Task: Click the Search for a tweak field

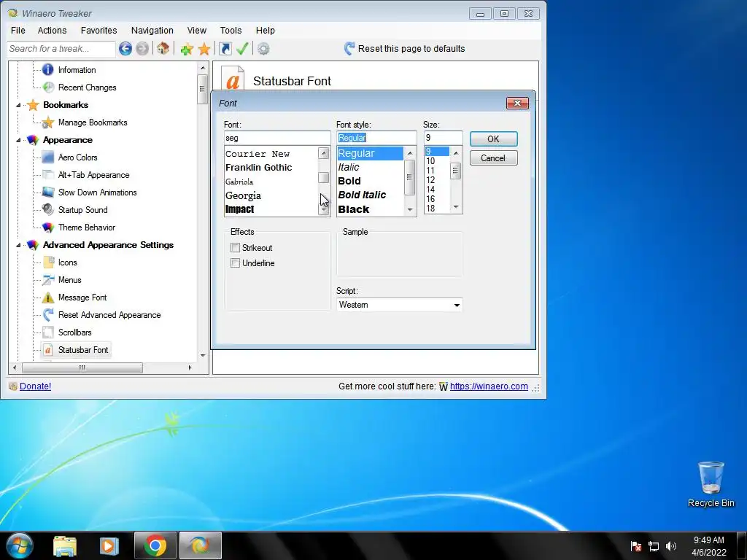Action: click(61, 49)
